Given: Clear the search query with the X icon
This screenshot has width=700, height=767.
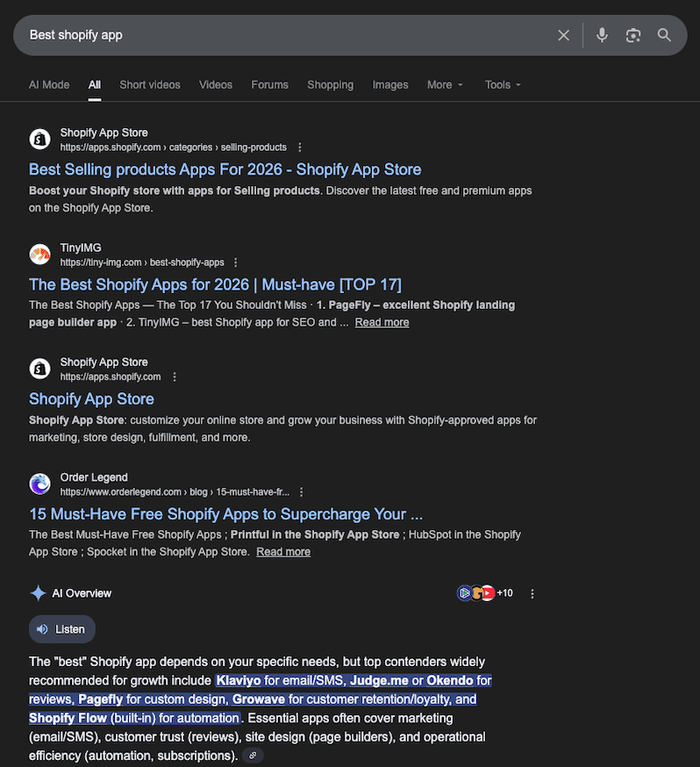Looking at the screenshot, I should point(564,35).
